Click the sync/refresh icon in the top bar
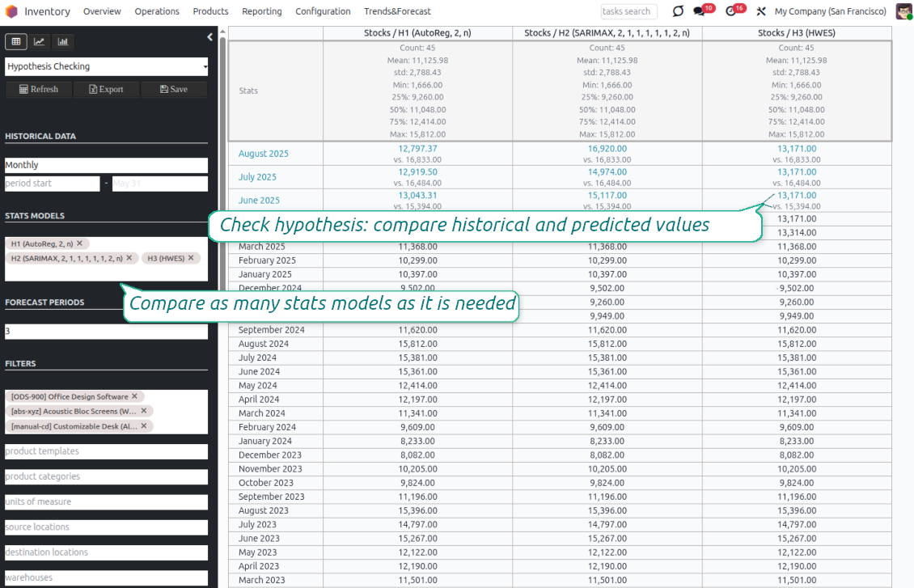Screen dimensions: 914x588 tap(678, 11)
